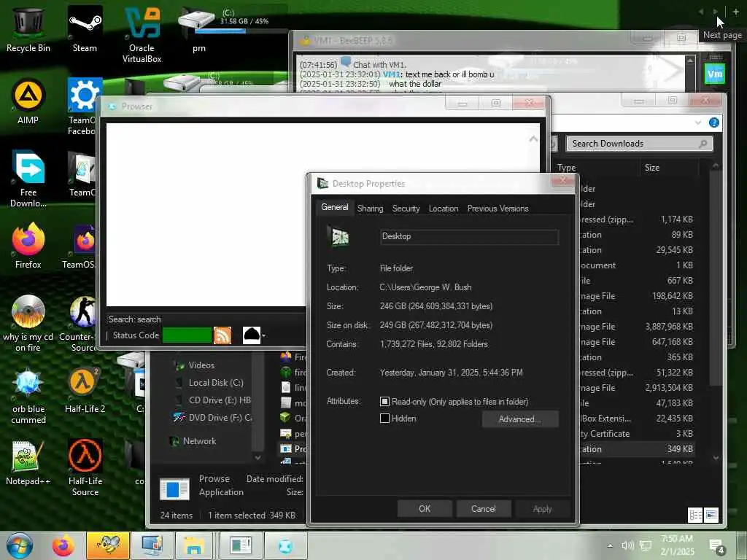Select DVD Drive (F:) in navigation pane

[x=213, y=418]
